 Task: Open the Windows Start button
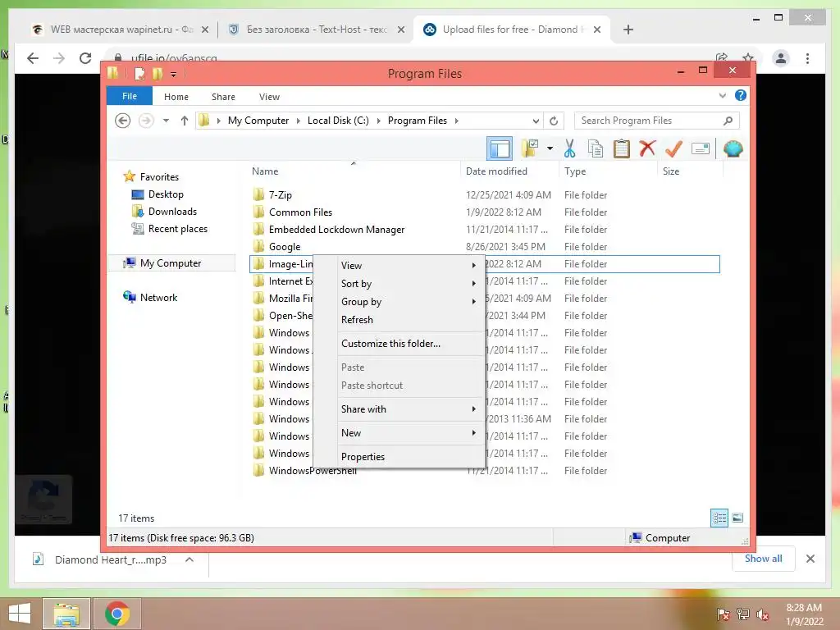20,614
